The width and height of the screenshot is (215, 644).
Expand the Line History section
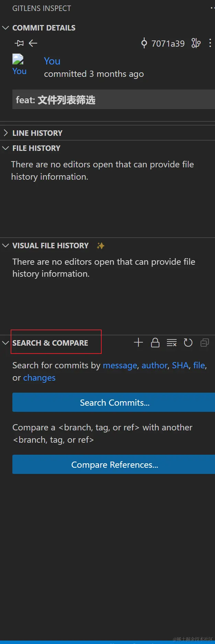(x=5, y=133)
